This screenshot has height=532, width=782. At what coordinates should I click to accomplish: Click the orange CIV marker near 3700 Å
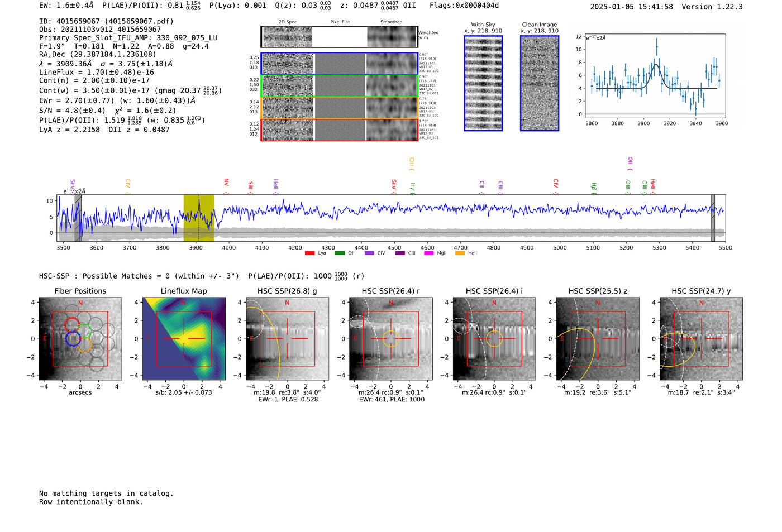(128, 186)
